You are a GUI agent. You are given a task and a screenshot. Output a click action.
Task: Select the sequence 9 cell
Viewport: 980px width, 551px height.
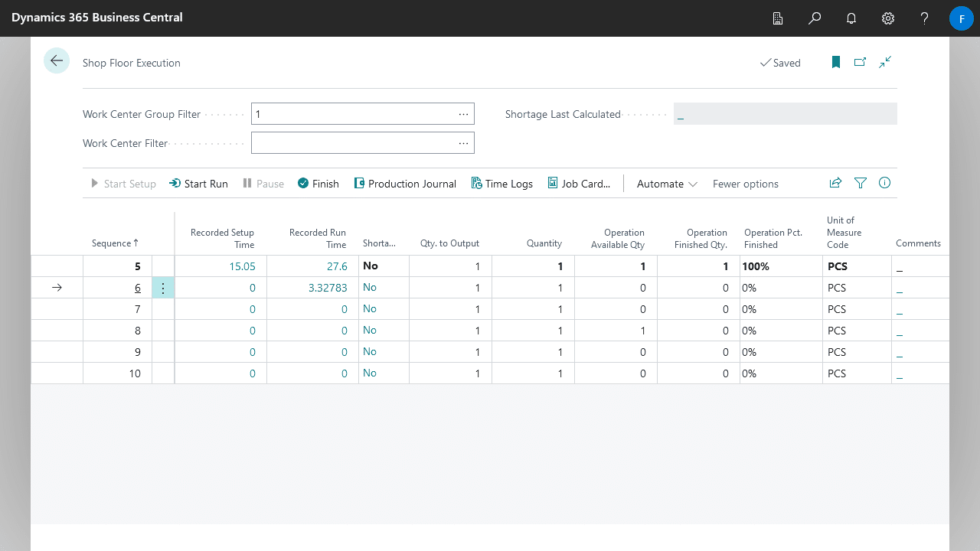pyautogui.click(x=118, y=352)
